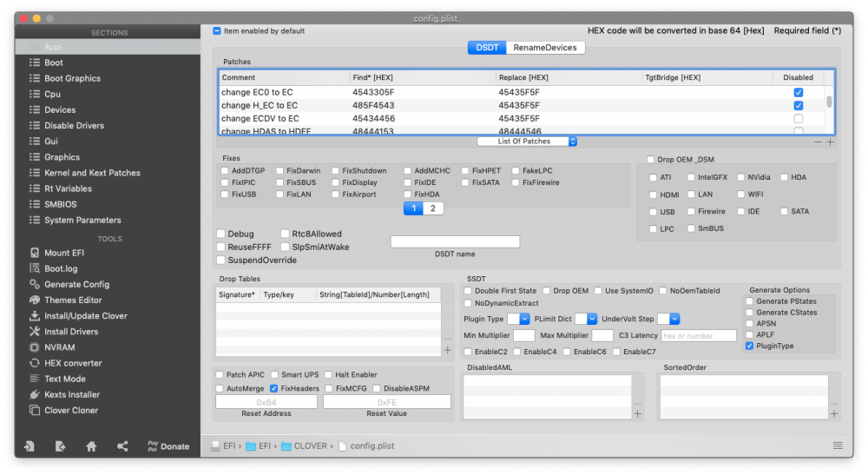The width and height of the screenshot is (868, 475).
Task: Click the Generate Config gear icon
Action: (35, 284)
